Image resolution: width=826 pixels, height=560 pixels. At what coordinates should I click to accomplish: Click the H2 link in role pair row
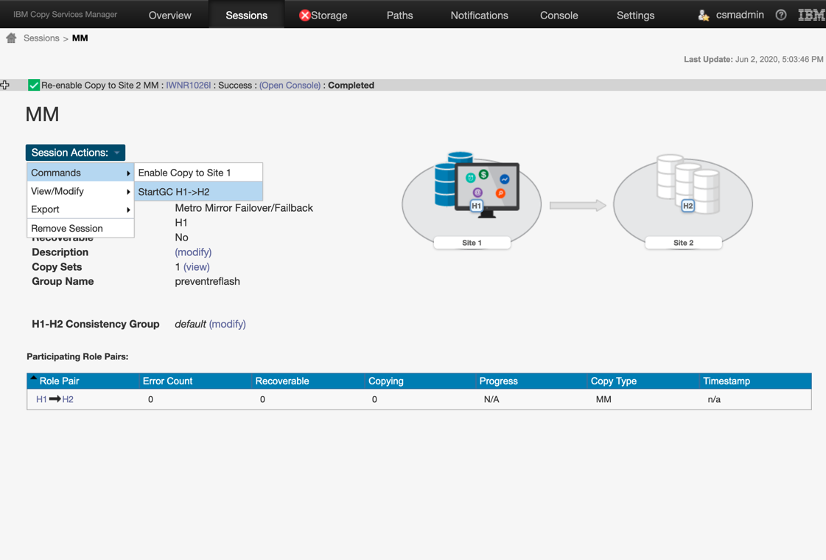68,399
